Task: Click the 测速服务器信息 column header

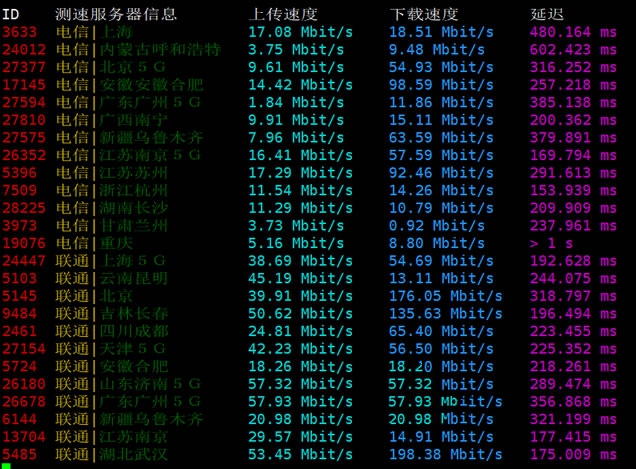Action: [x=117, y=14]
